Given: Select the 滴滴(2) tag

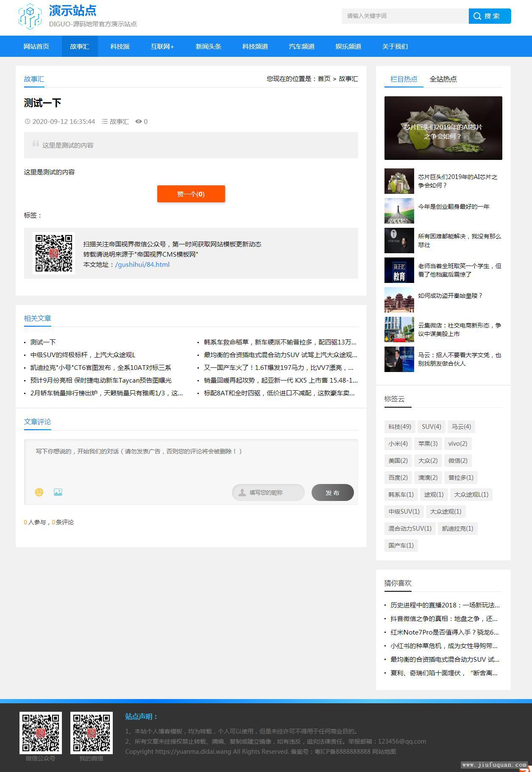Looking at the screenshot, I should (x=428, y=478).
